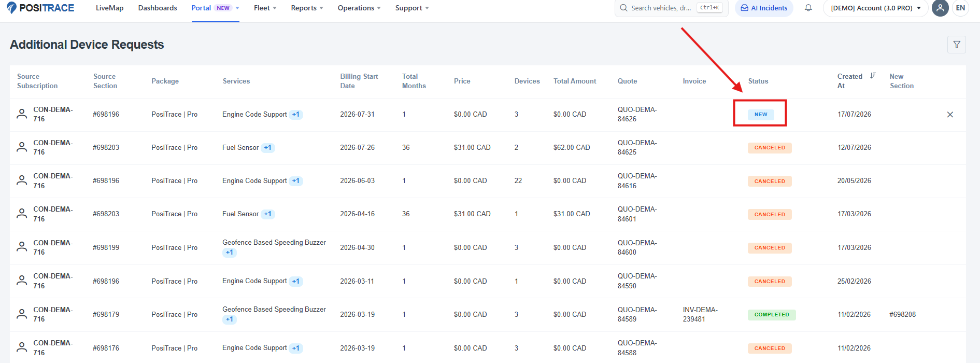Switch language with the EN button
The height and width of the screenshot is (363, 980).
pos(960,8)
